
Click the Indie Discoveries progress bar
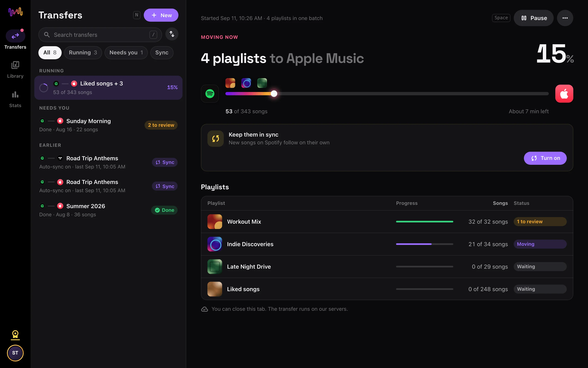[x=424, y=244]
